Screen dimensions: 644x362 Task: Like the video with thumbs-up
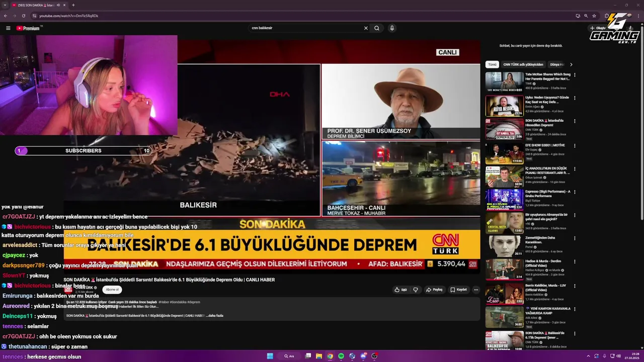click(x=401, y=290)
